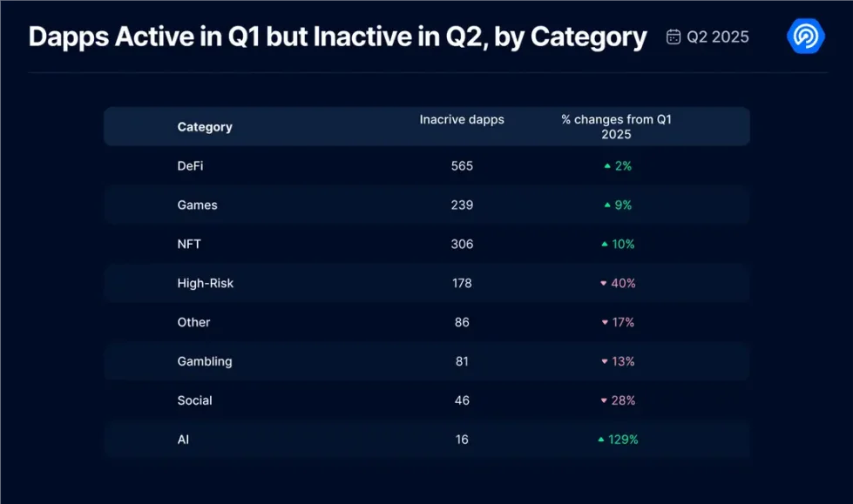The height and width of the screenshot is (504, 853).
Task: Click the pink down arrow beside 40%
Action: [x=604, y=284]
